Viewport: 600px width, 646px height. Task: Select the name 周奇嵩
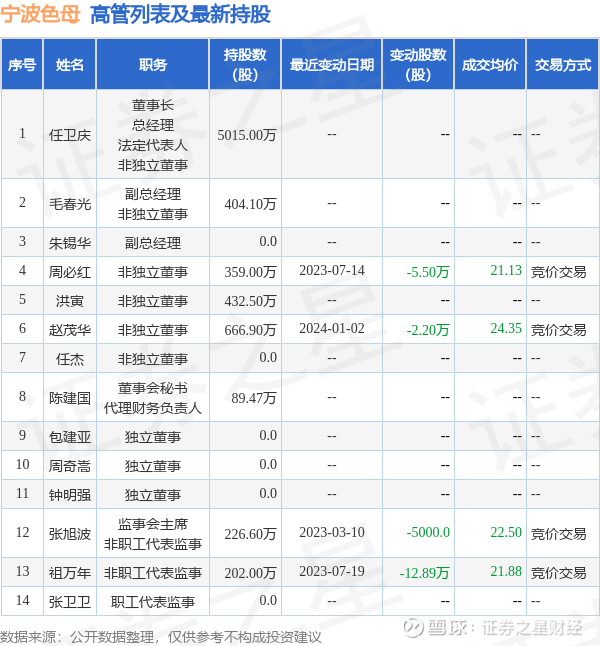70,466
